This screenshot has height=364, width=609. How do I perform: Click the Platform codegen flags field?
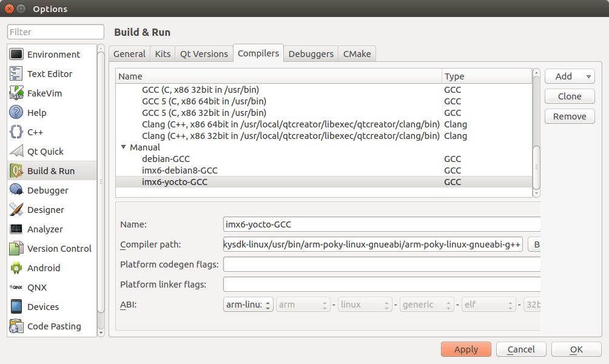(381, 265)
